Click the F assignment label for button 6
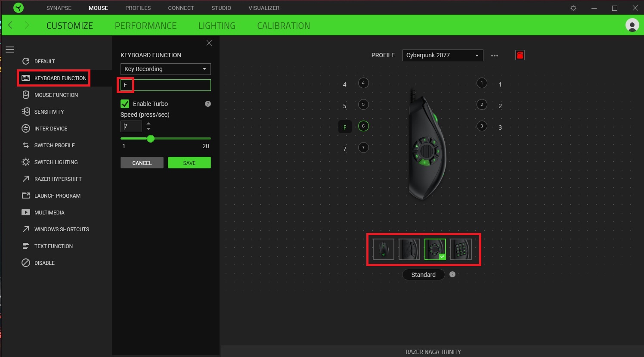Viewport: 644px width, 357px height. [345, 127]
